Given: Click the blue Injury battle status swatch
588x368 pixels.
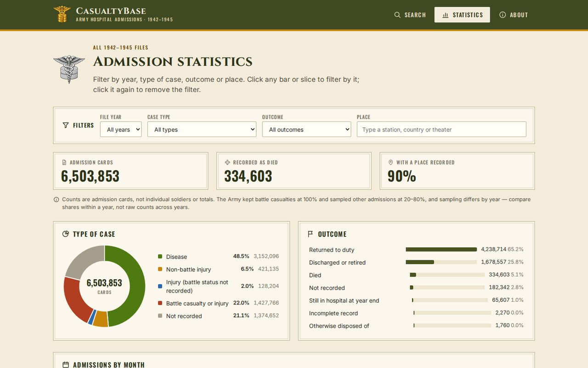Looking at the screenshot, I should (x=160, y=286).
